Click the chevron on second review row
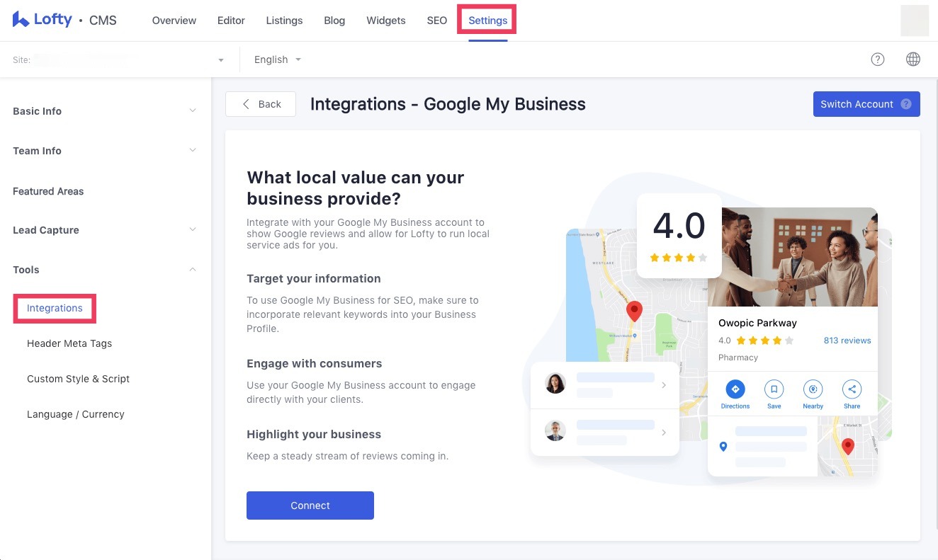Image resolution: width=938 pixels, height=560 pixels. 664,432
